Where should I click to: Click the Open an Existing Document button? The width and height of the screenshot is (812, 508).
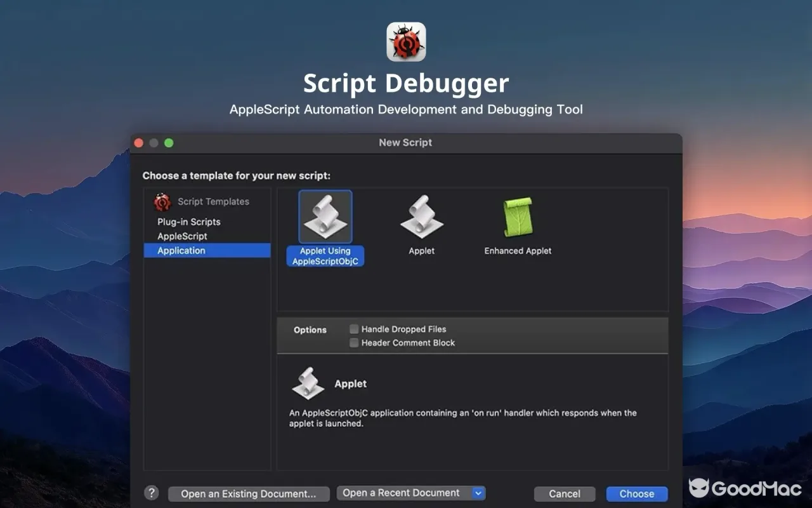click(x=249, y=494)
